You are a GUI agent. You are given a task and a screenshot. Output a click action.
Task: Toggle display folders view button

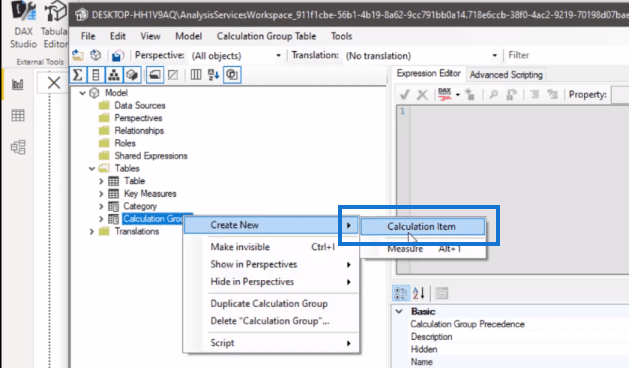click(155, 75)
